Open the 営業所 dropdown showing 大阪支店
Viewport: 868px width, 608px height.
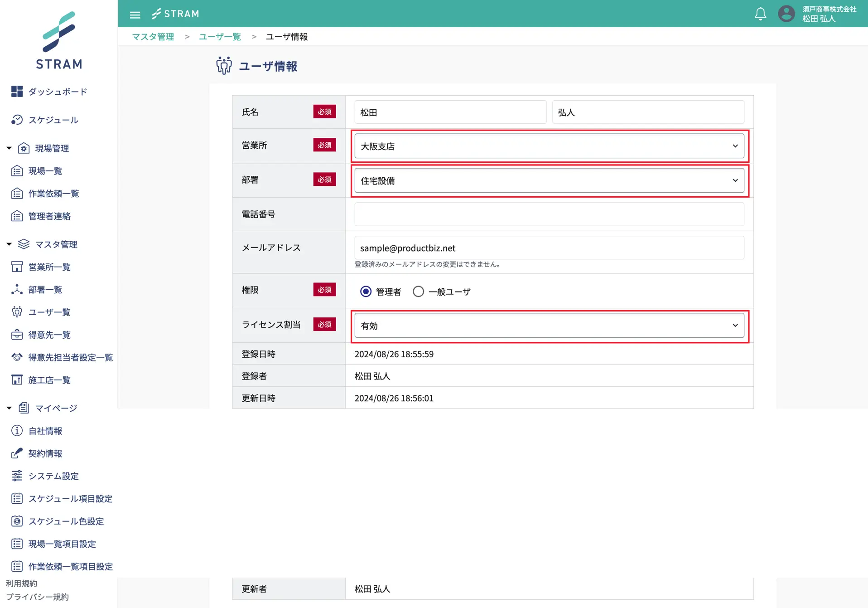click(549, 146)
